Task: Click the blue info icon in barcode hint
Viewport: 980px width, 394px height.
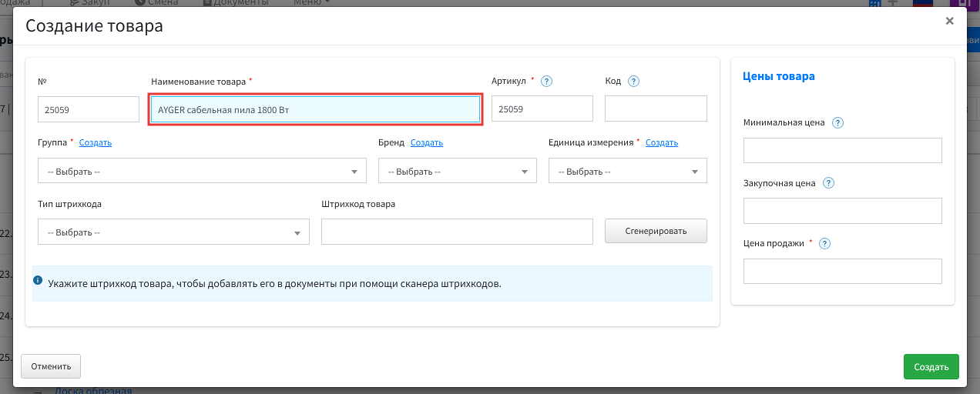Action: click(x=37, y=280)
